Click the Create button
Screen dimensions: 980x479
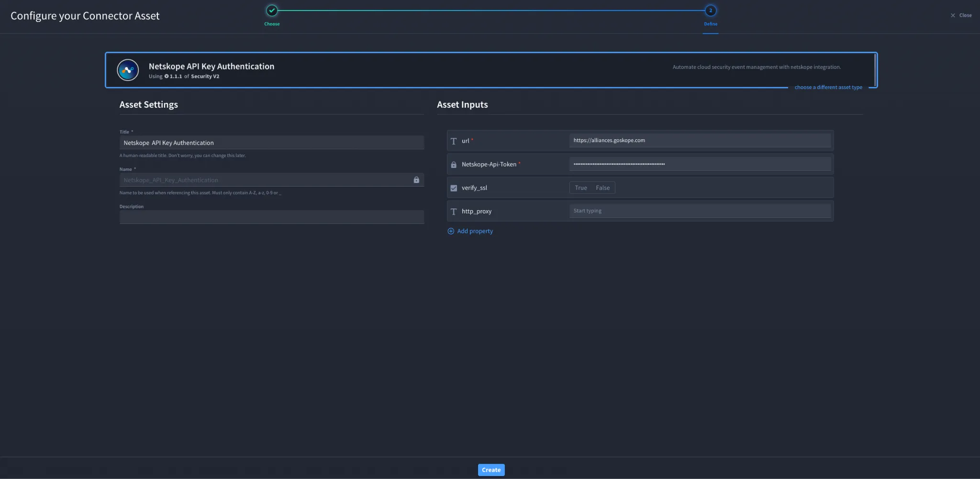click(x=491, y=470)
